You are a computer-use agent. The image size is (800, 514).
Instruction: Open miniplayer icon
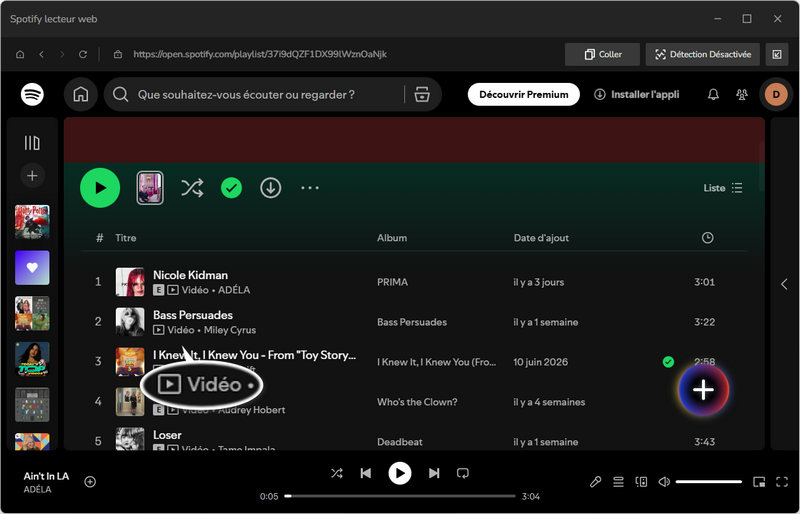tap(759, 482)
